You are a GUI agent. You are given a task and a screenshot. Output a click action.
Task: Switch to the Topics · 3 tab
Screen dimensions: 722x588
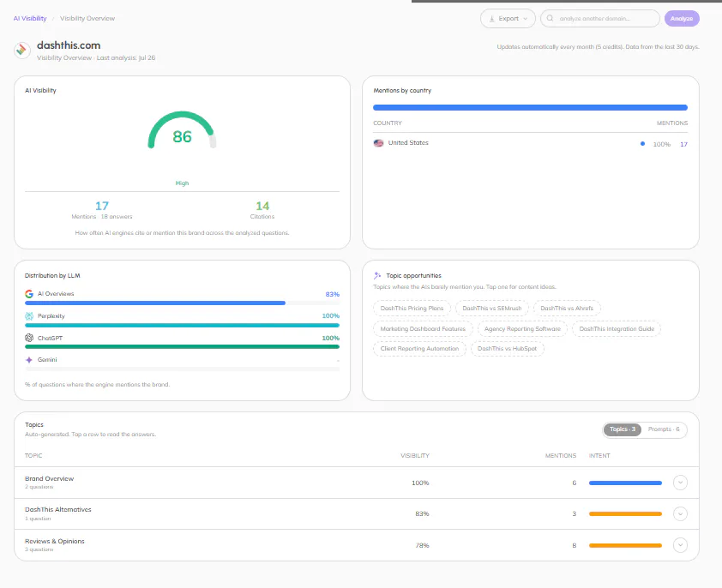pos(622,429)
